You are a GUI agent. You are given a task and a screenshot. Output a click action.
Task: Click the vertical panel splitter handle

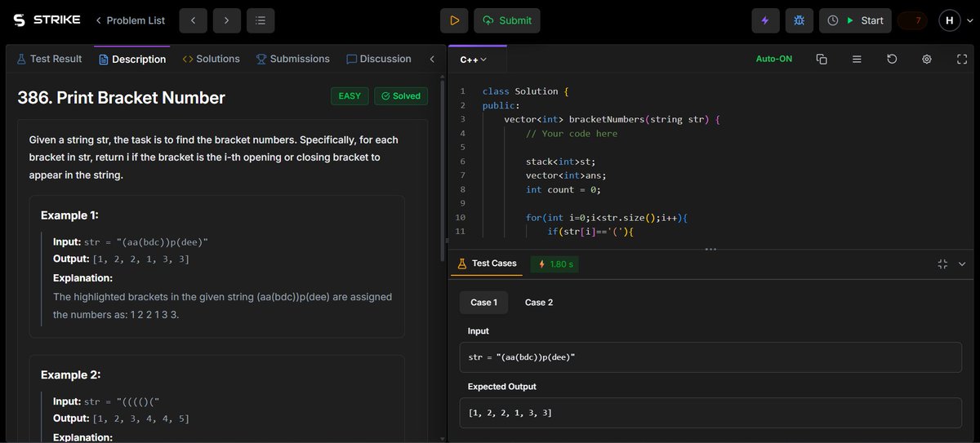[x=446, y=240]
